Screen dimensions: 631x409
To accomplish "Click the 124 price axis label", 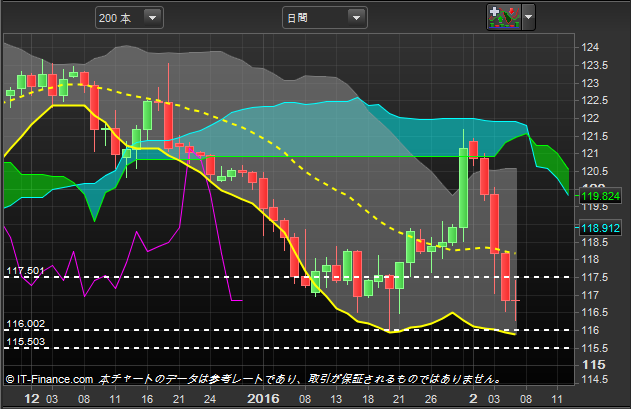I will tap(590, 48).
